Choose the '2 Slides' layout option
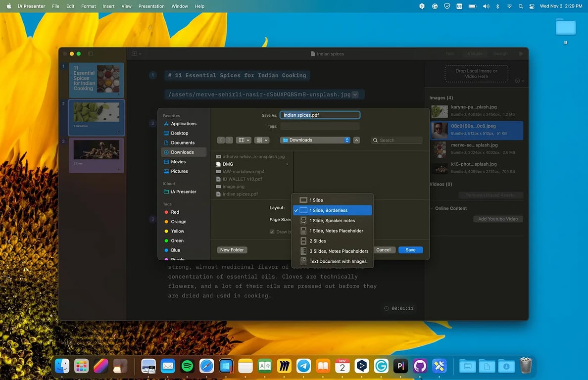The width and height of the screenshot is (588, 380). tap(317, 241)
